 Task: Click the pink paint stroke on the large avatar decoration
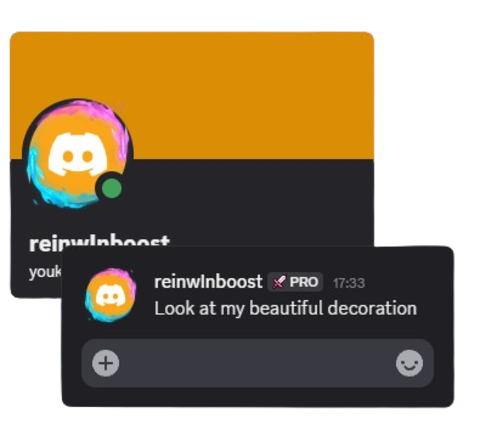tap(113, 123)
